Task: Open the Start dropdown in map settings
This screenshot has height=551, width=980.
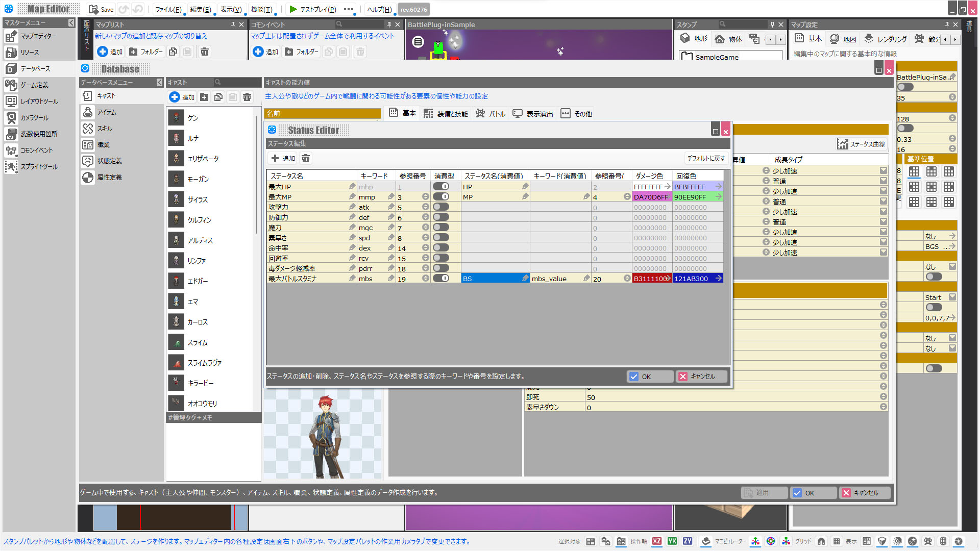Action: pos(952,297)
